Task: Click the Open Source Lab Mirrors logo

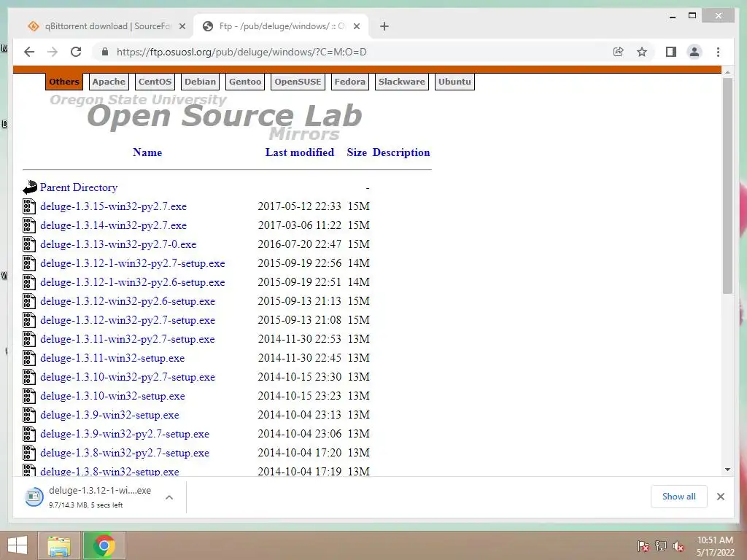Action: (x=206, y=117)
